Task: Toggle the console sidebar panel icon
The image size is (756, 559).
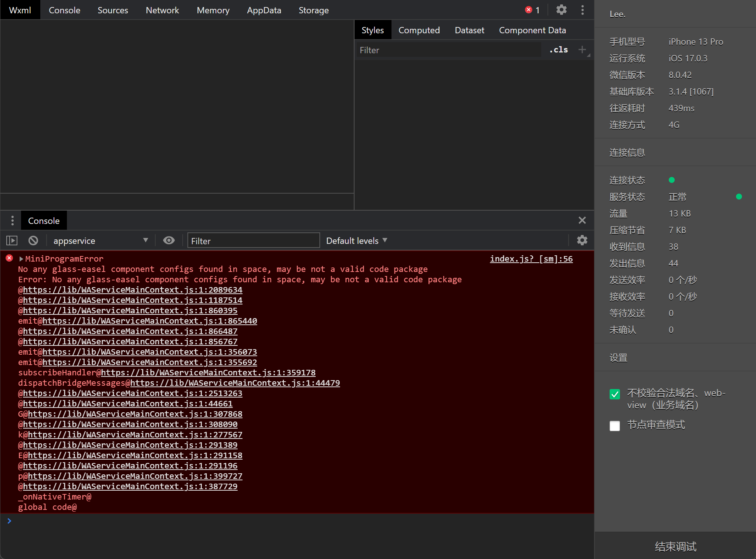Action: pyautogui.click(x=12, y=241)
